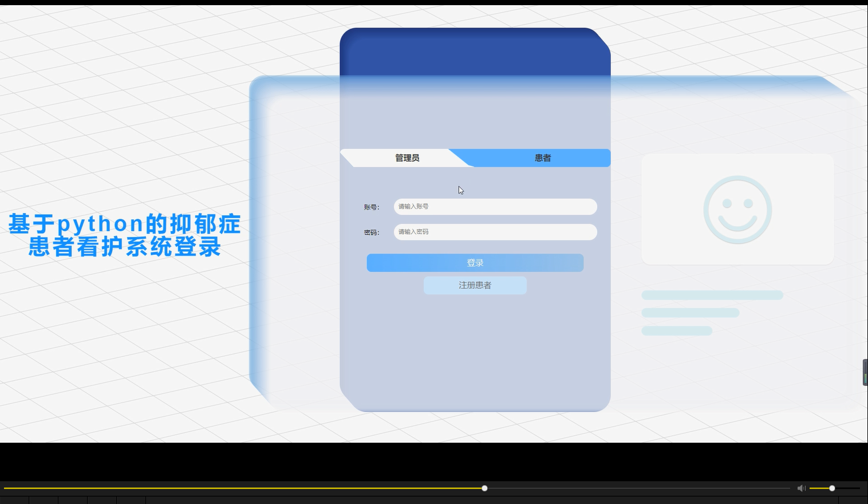Click the collapsed panel tab on right edge
Image resolution: width=868 pixels, height=504 pixels.
click(864, 372)
